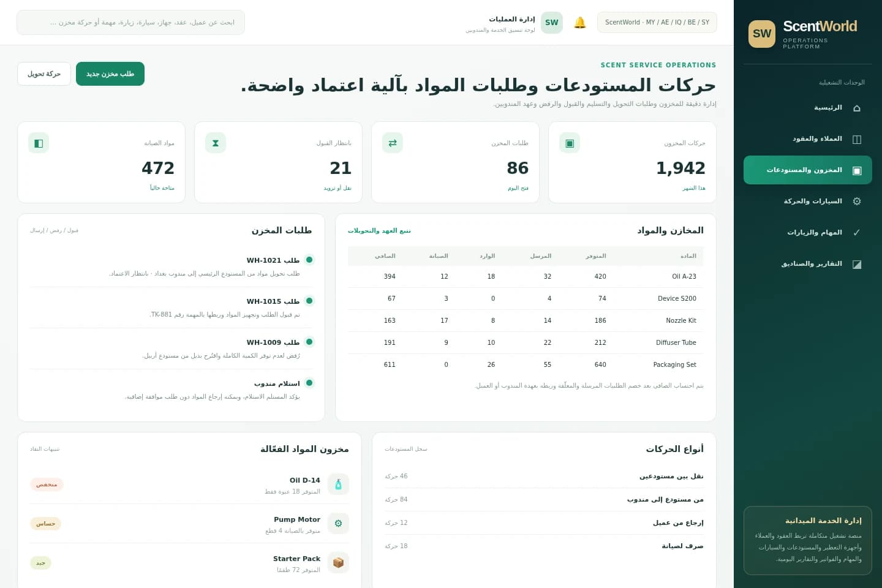Click the icon beside العملاء والعقود
The image size is (882, 588).
[857, 139]
